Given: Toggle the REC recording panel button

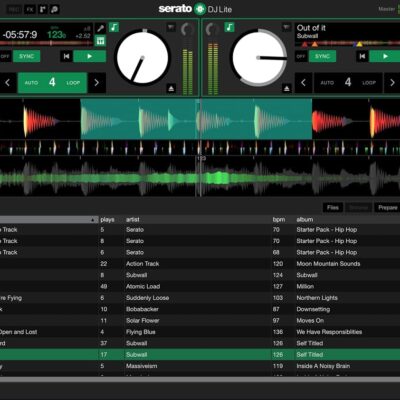Looking at the screenshot, I should pyautogui.click(x=14, y=9).
